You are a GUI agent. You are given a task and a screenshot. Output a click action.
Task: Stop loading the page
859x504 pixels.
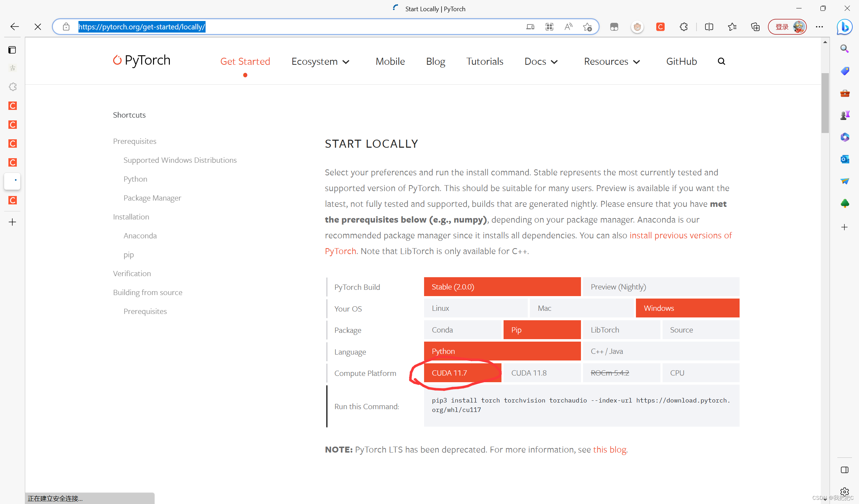[38, 27]
